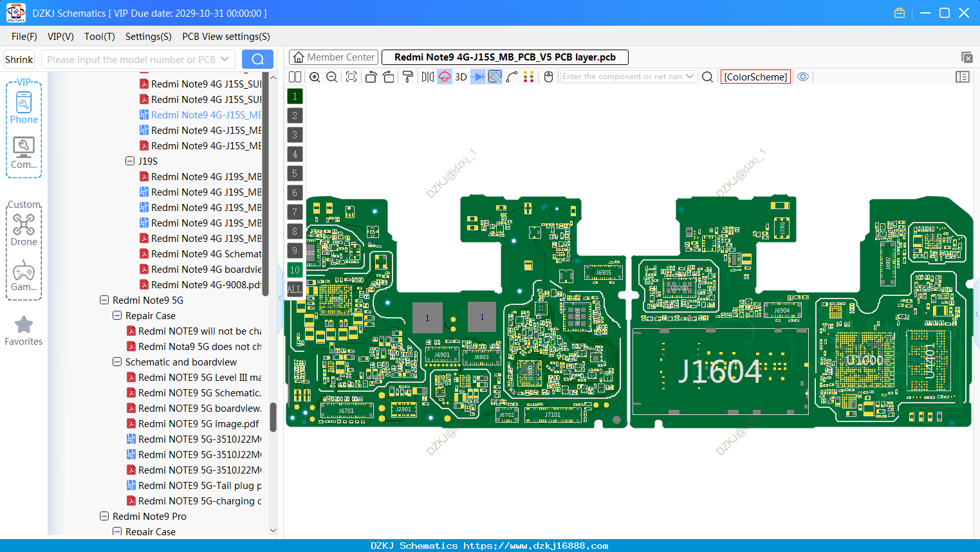Collapse Repair Case under Redmi Note9 5G
Viewport: 980px width, 552px height.
tap(117, 315)
